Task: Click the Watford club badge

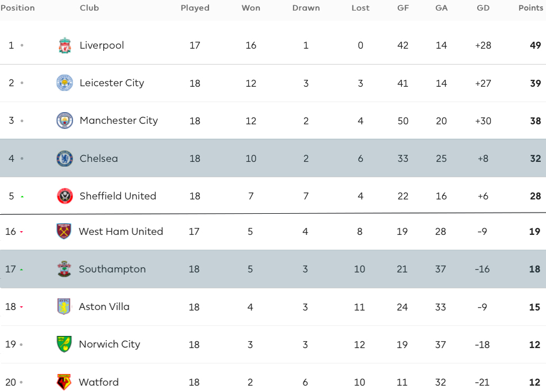Action: [64, 382]
